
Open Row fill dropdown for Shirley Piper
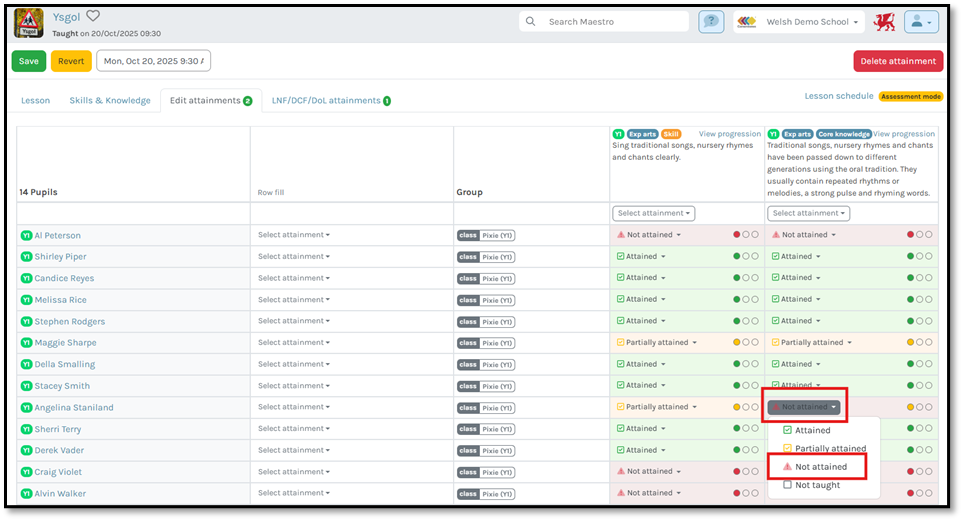click(293, 257)
